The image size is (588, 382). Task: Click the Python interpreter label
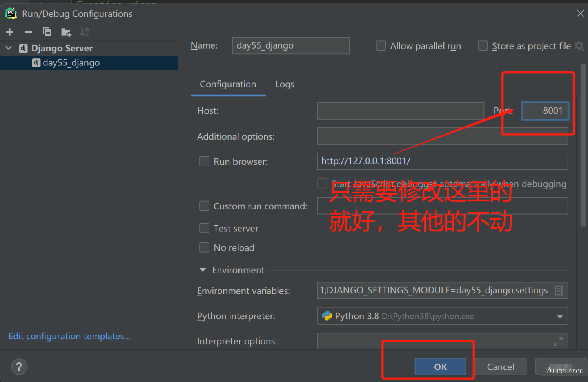pos(236,316)
